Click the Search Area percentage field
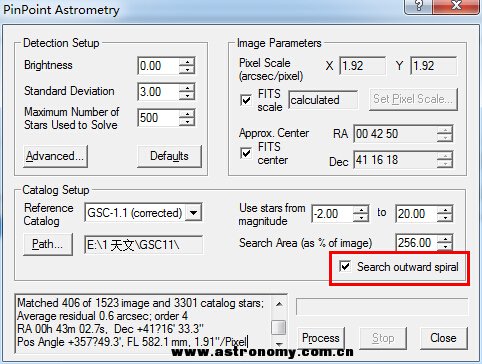 (x=417, y=242)
